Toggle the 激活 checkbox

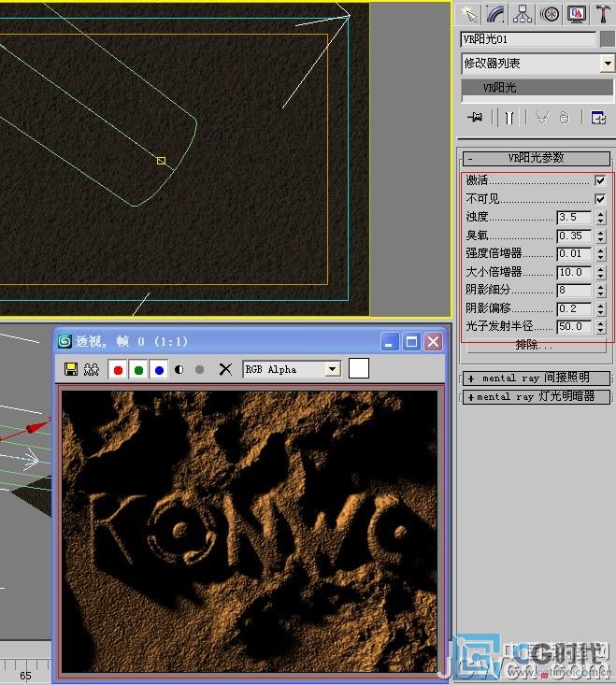600,180
